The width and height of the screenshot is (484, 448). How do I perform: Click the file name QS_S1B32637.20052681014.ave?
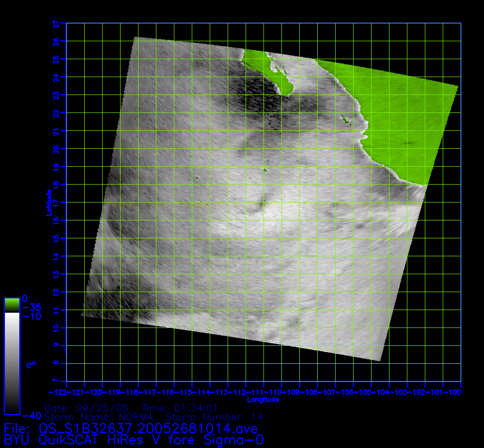(148, 428)
